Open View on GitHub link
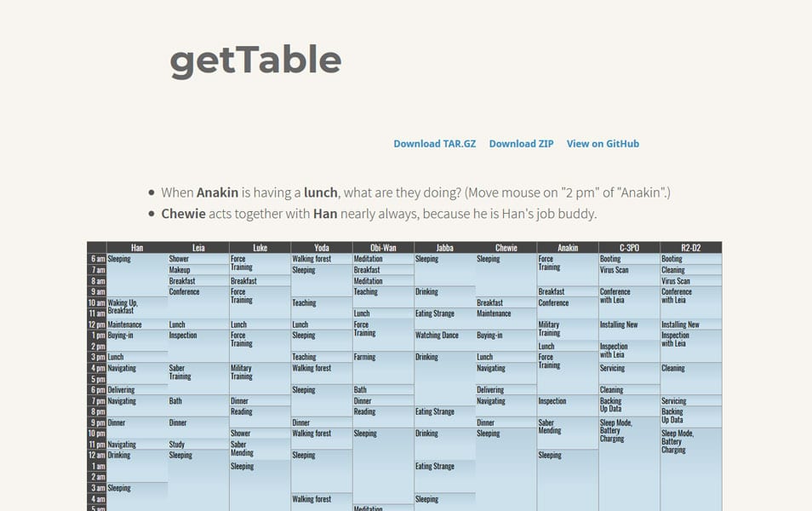The height and width of the screenshot is (511, 812). 603,144
